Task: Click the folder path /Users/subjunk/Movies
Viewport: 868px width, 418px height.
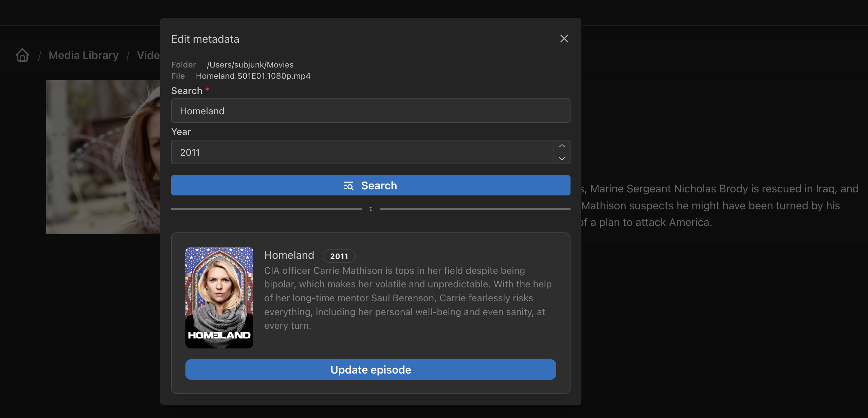Action: tap(250, 64)
